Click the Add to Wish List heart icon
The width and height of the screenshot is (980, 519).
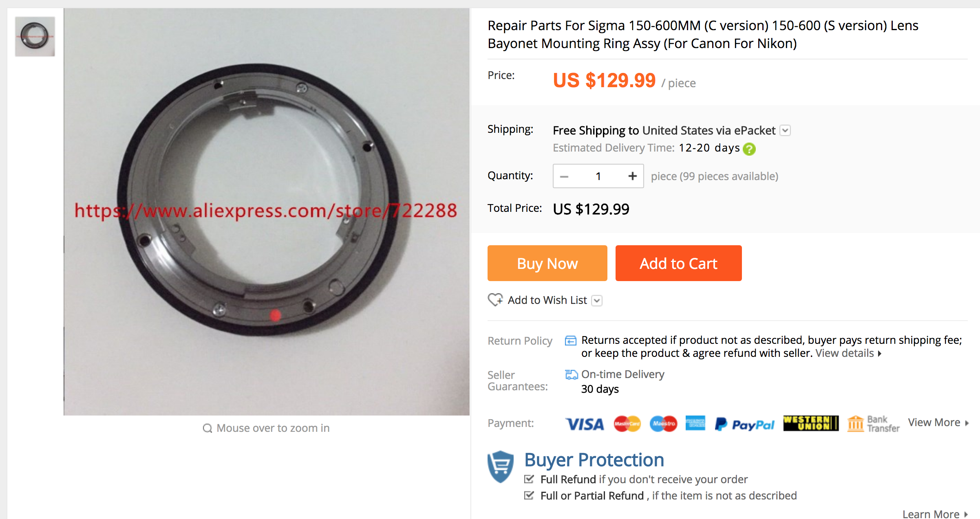[x=495, y=300]
